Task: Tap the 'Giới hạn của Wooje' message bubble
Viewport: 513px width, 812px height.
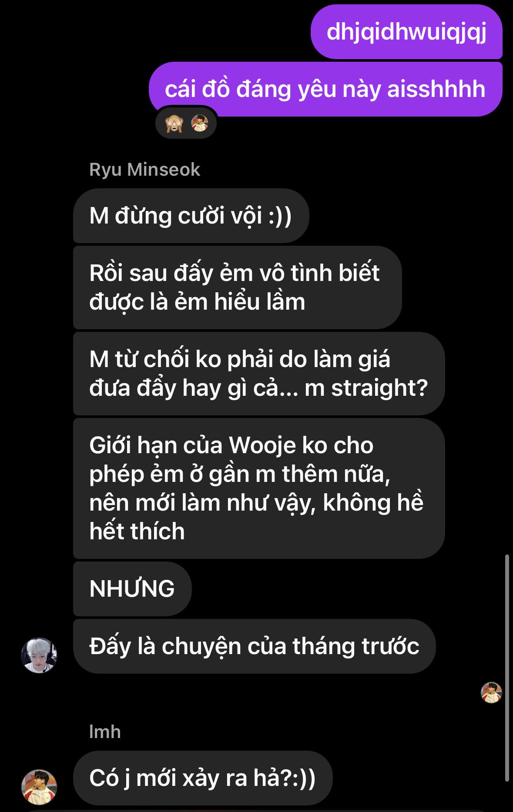Action: (x=259, y=488)
